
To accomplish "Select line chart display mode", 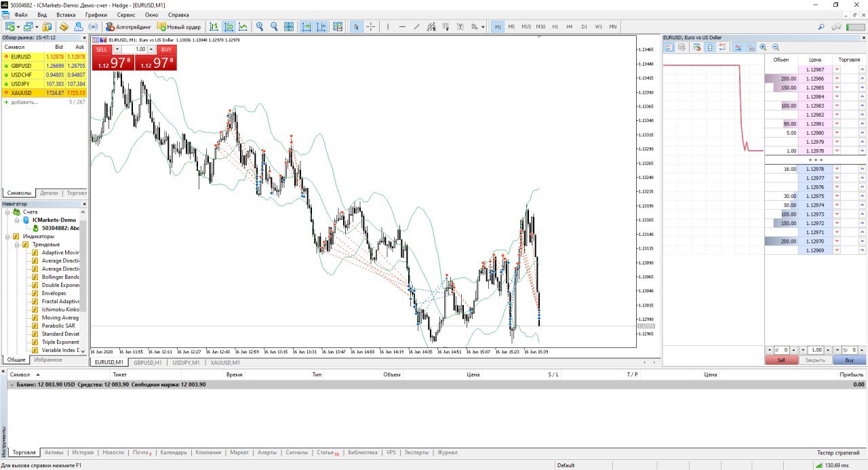I will (x=243, y=27).
